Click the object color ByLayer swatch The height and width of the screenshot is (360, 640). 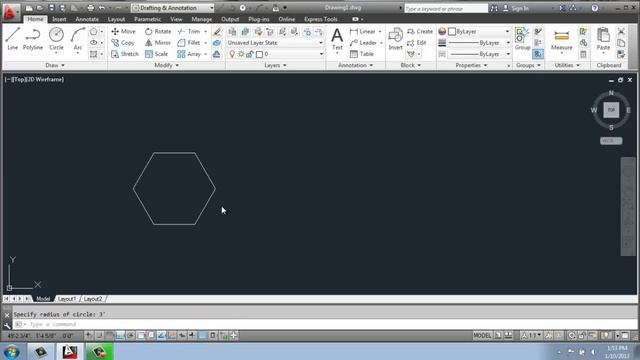click(452, 31)
